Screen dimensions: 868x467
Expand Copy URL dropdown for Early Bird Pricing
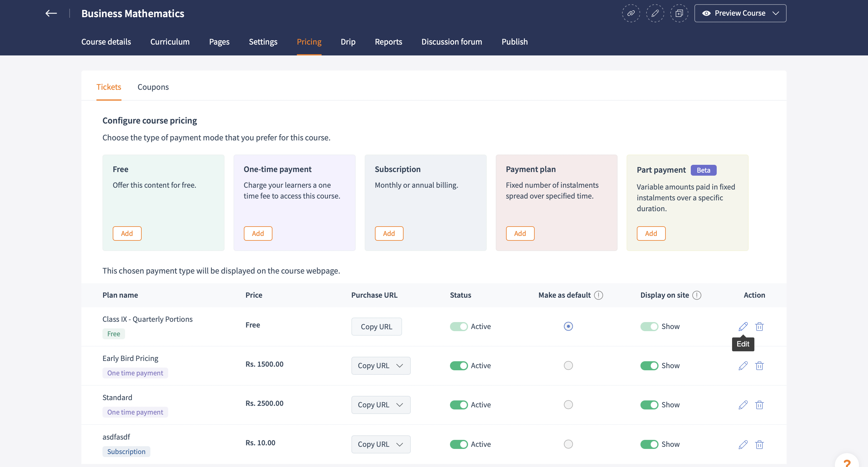click(x=400, y=365)
